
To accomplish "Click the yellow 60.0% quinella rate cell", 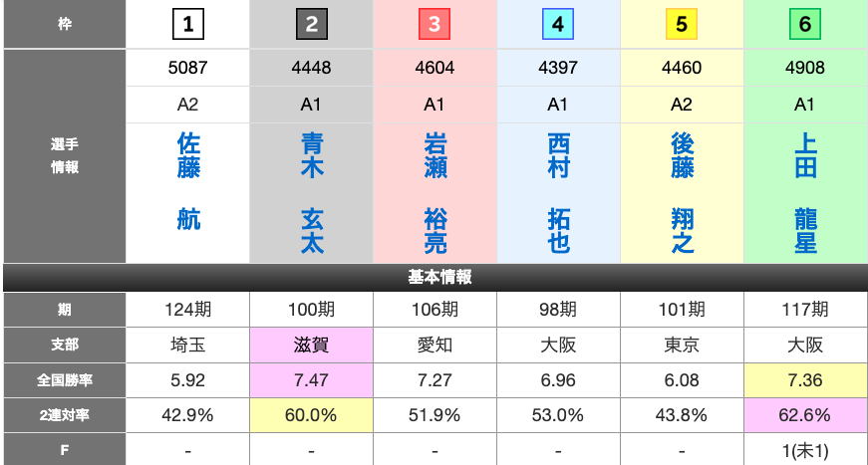I will coord(311,414).
